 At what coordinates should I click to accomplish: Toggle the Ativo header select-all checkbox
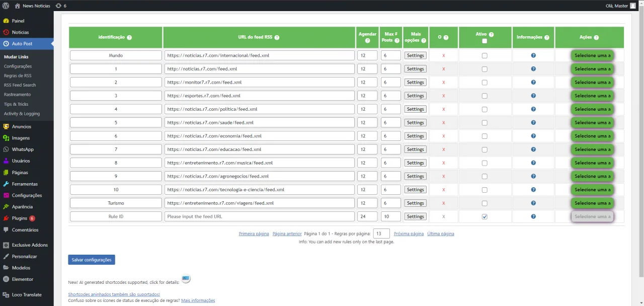coord(485,41)
